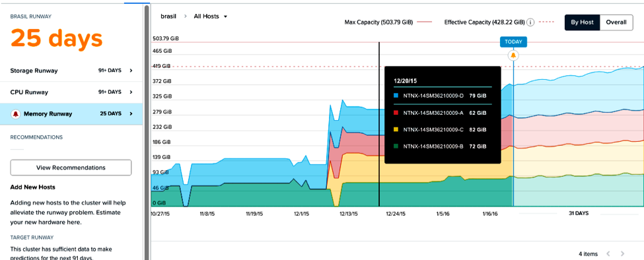
Task: Click the RECOMMENDATIONS section label
Action: (x=36, y=137)
